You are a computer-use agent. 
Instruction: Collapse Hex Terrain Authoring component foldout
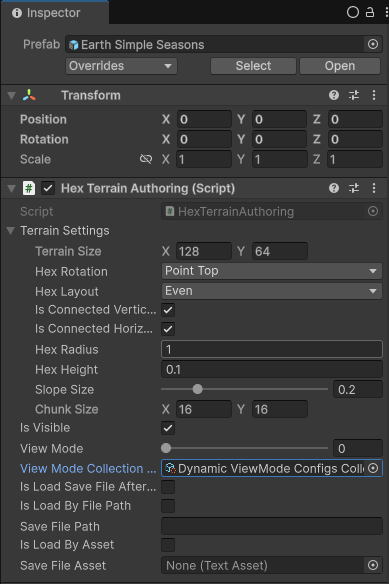pos(11,188)
